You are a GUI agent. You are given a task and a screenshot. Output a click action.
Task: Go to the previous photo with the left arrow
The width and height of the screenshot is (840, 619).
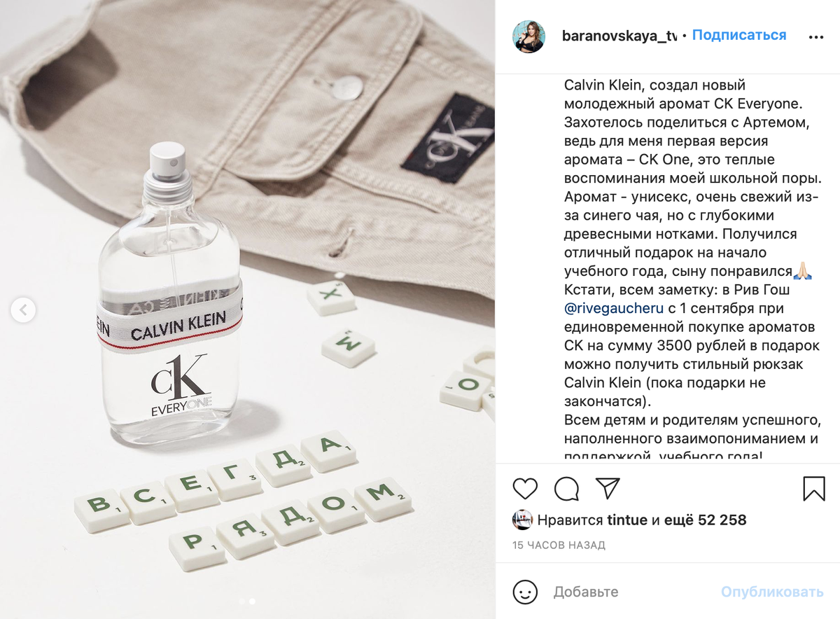coord(23,309)
